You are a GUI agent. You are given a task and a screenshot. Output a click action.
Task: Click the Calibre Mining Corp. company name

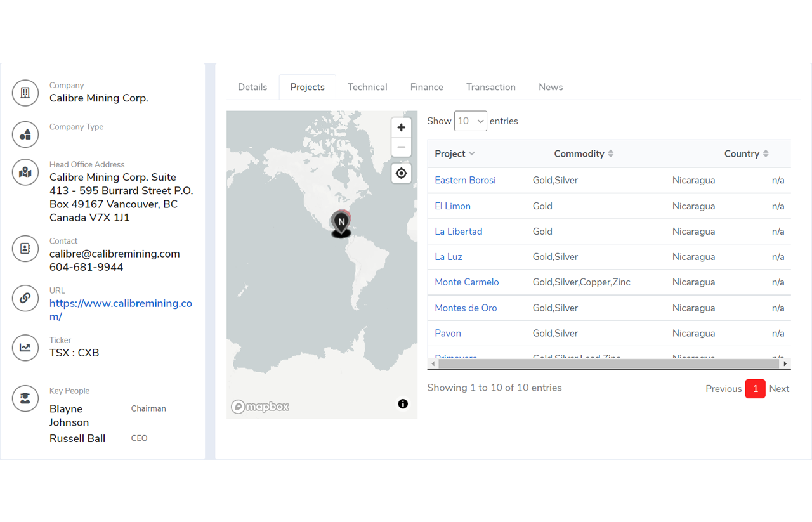point(99,98)
